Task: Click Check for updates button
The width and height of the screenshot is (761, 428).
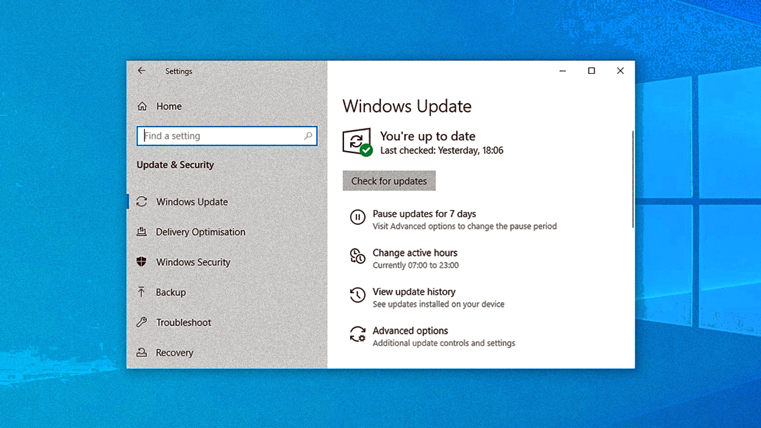Action: [389, 181]
